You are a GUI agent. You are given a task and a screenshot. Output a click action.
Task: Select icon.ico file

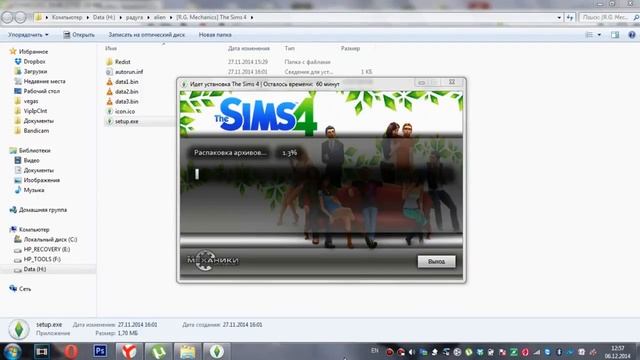(124, 111)
